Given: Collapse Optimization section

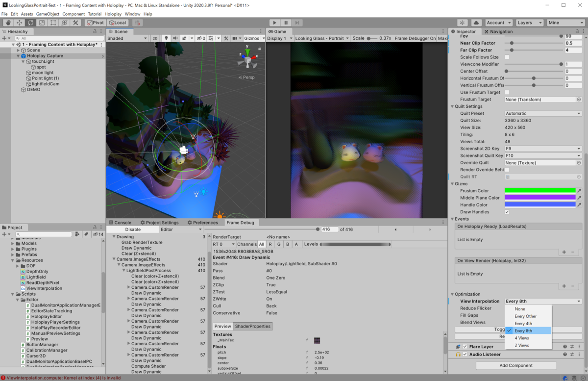Looking at the screenshot, I should (x=452, y=294).
